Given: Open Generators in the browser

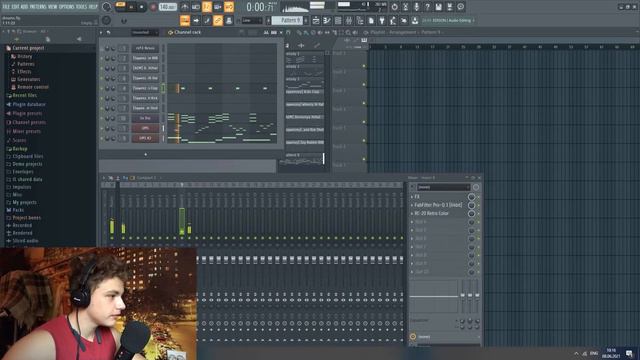Looking at the screenshot, I should click(x=28, y=79).
